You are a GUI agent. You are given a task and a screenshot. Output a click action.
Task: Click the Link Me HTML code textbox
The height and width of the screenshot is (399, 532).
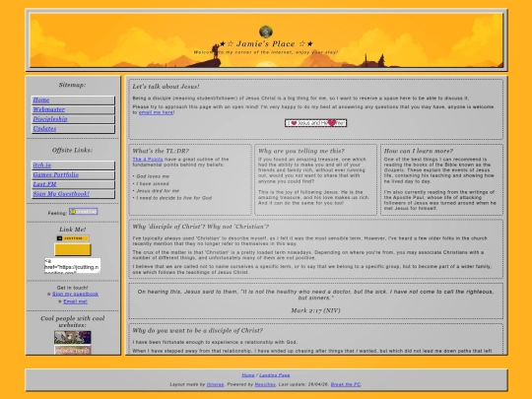pos(73,266)
